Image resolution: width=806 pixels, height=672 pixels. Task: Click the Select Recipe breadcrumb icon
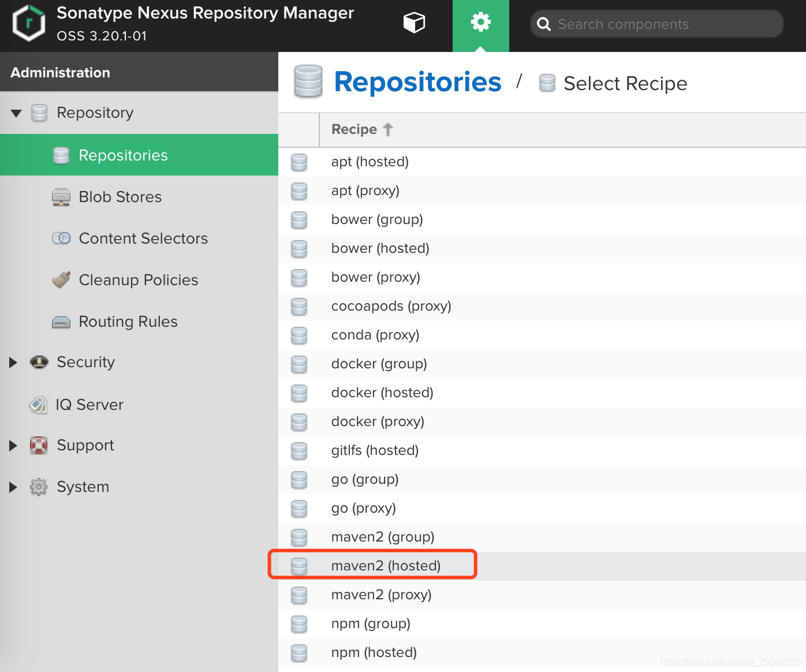[547, 83]
